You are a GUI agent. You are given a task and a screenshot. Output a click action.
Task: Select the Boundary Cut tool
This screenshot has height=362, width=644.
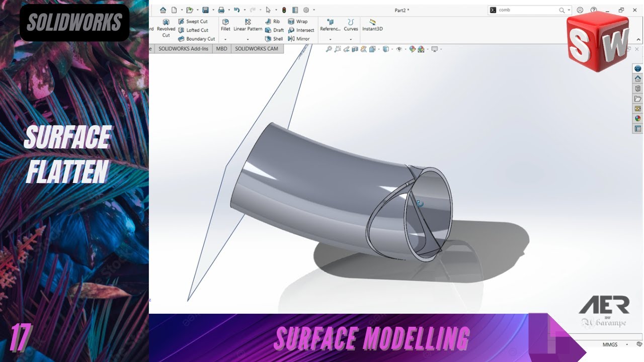point(196,39)
